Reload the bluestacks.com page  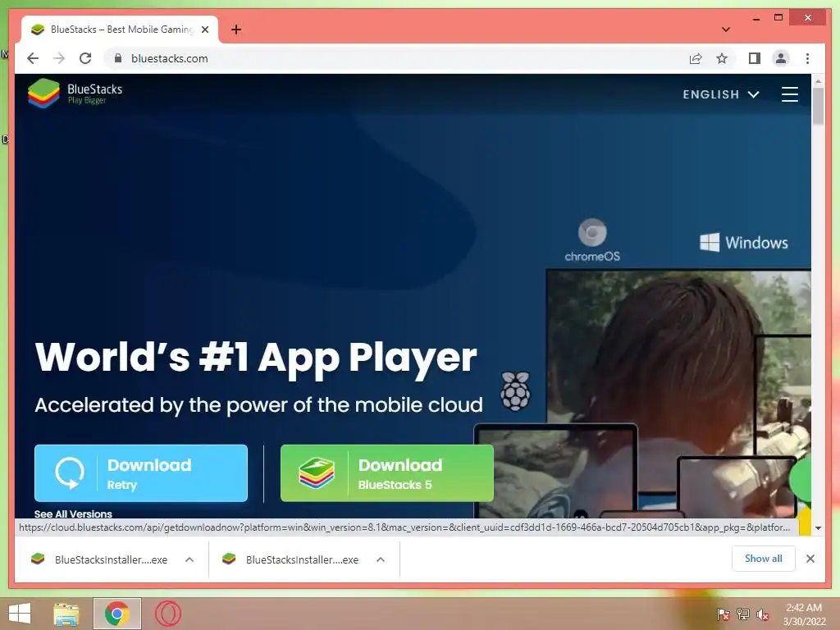[x=85, y=58]
